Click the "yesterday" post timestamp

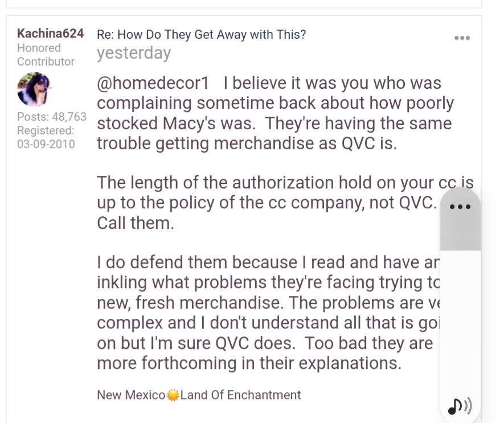coord(134,53)
